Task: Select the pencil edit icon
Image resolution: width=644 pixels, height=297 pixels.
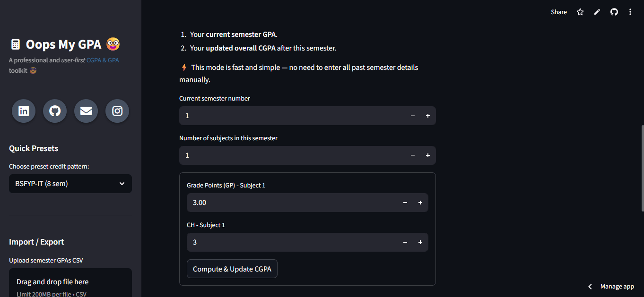Action: coord(597,12)
